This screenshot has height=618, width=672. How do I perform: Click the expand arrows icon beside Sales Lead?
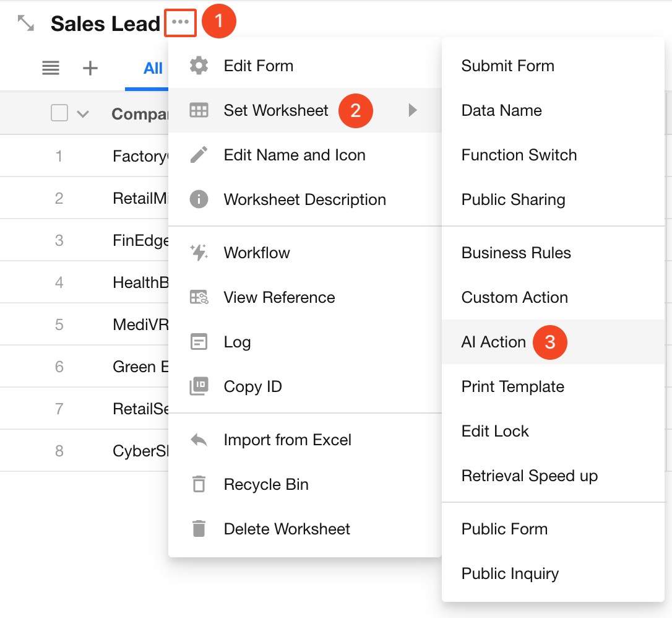[x=26, y=24]
